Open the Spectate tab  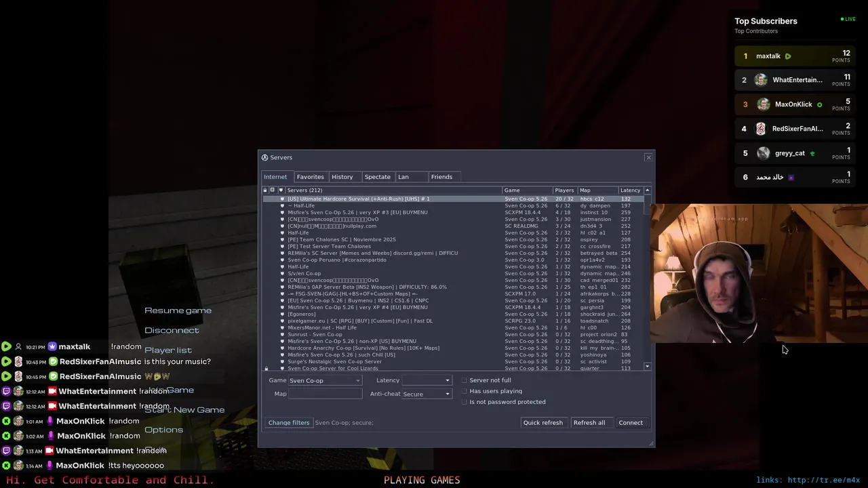pos(378,177)
